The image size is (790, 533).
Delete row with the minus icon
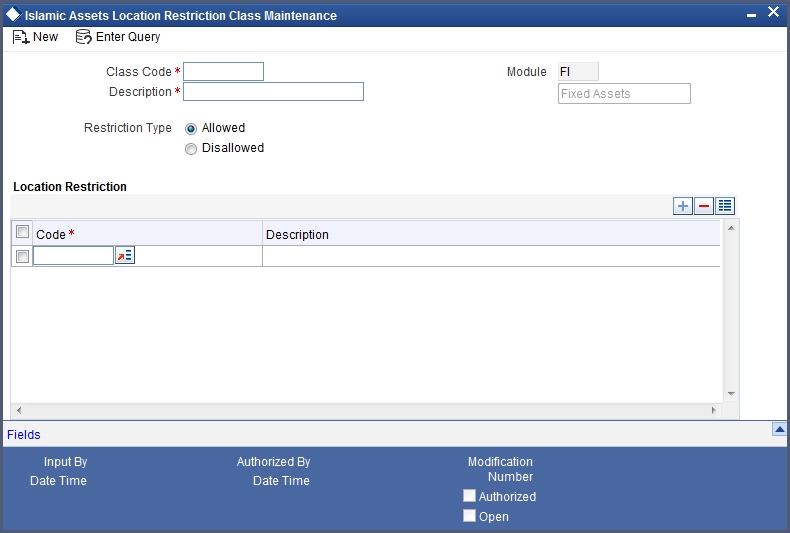(704, 206)
